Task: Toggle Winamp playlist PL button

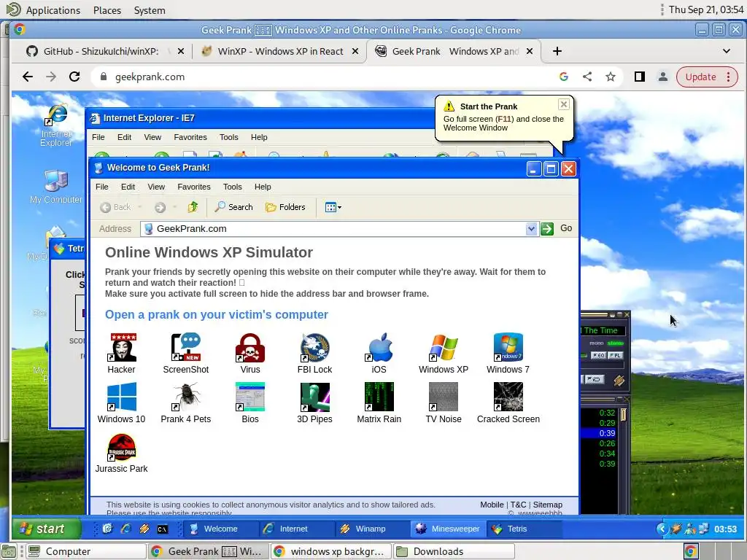Action: pos(615,355)
